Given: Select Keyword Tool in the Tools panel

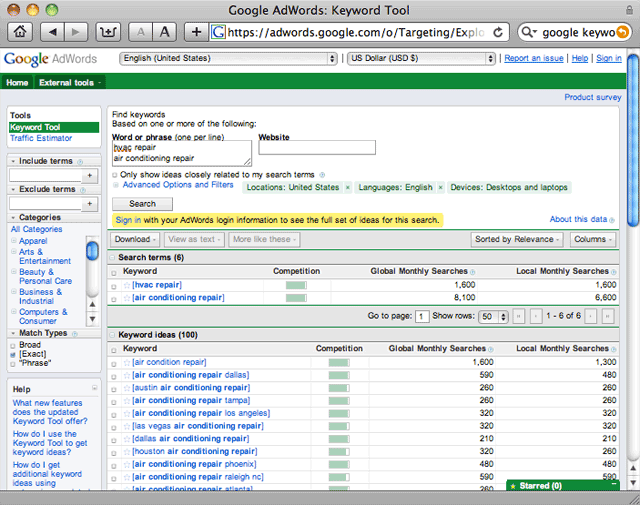Looking at the screenshot, I should (x=54, y=127).
